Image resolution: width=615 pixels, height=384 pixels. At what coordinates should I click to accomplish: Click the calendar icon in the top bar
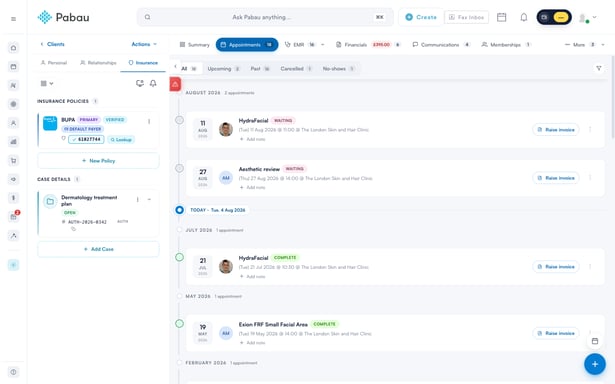[x=501, y=17]
